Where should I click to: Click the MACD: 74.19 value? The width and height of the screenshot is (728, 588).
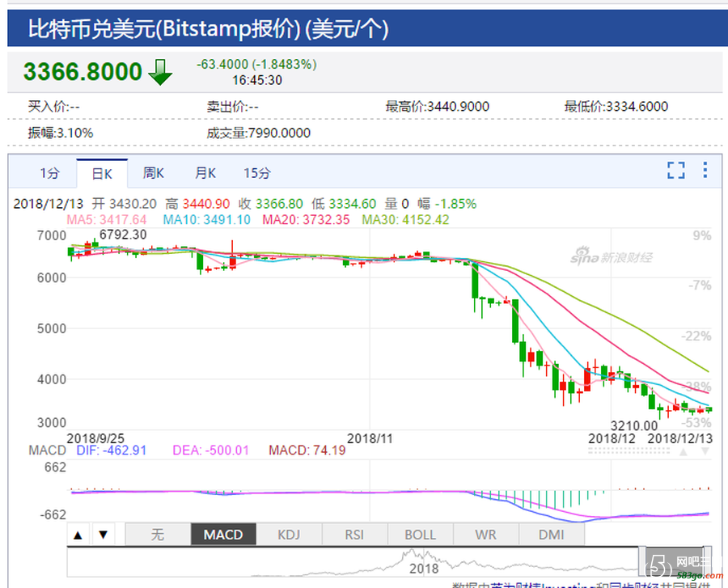tap(307, 451)
